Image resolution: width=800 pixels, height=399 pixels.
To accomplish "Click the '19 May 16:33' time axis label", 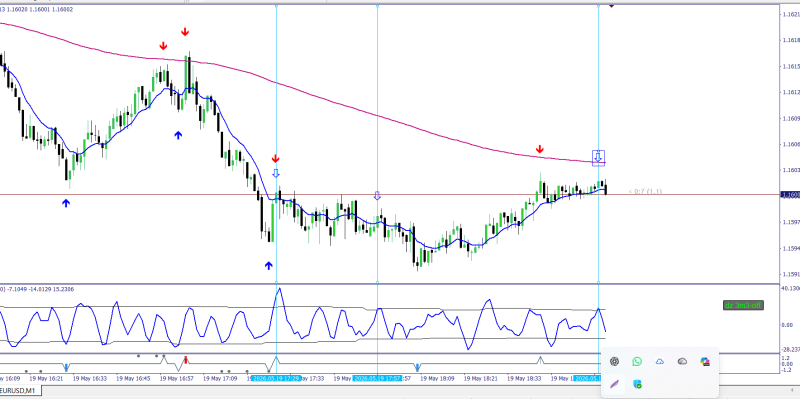I will coord(90,379).
